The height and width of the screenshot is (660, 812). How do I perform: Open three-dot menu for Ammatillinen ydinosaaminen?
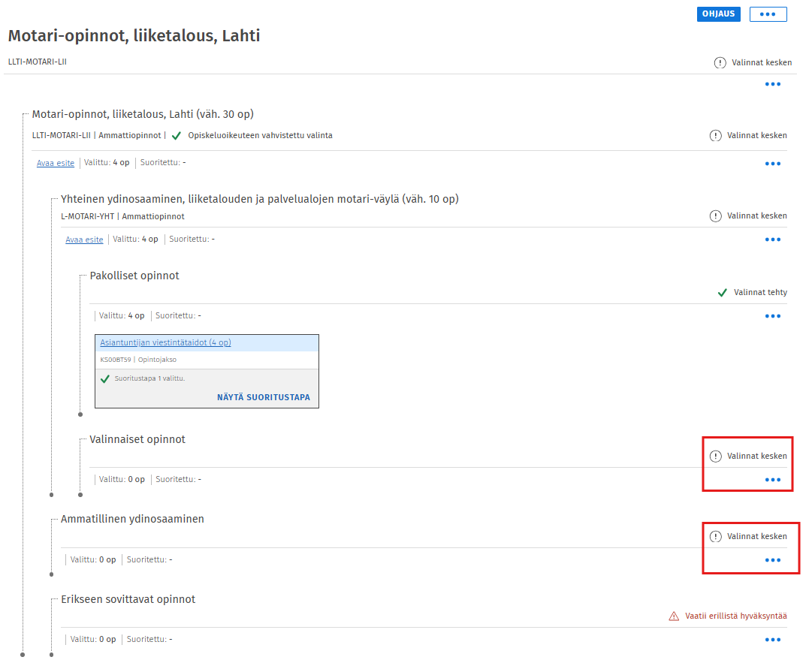[772, 560]
